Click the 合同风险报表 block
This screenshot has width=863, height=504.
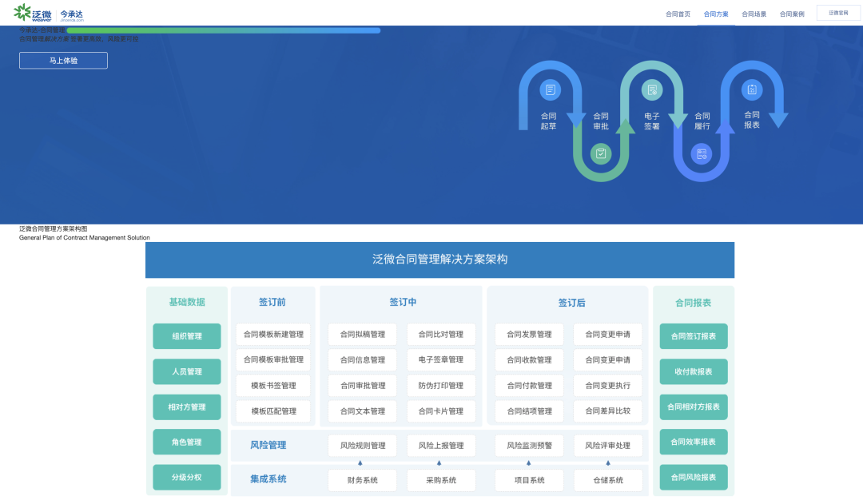tap(694, 477)
